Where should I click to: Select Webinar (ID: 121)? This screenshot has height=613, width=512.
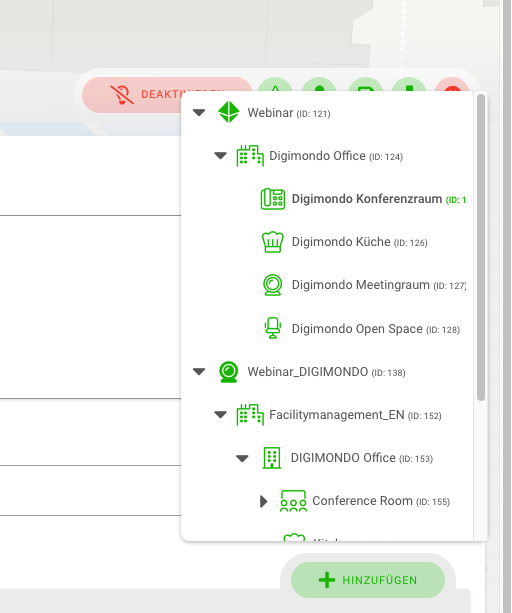pos(289,113)
